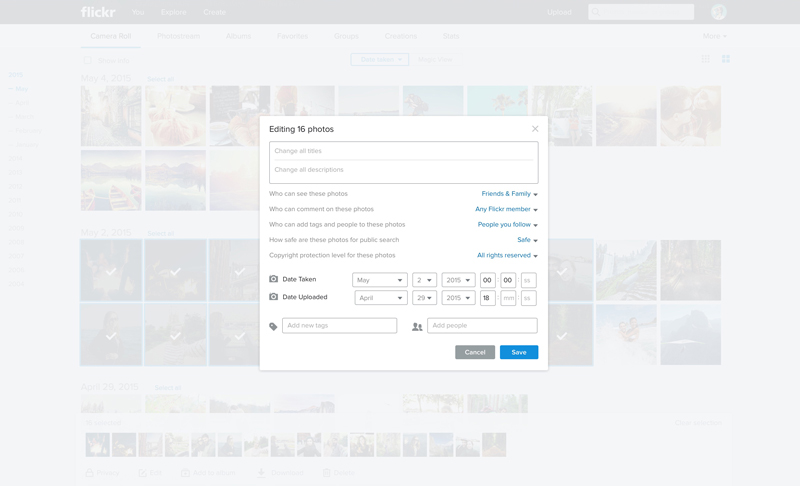Screen dimensions: 800x486
Task: Click the search box in the header
Action: point(641,12)
